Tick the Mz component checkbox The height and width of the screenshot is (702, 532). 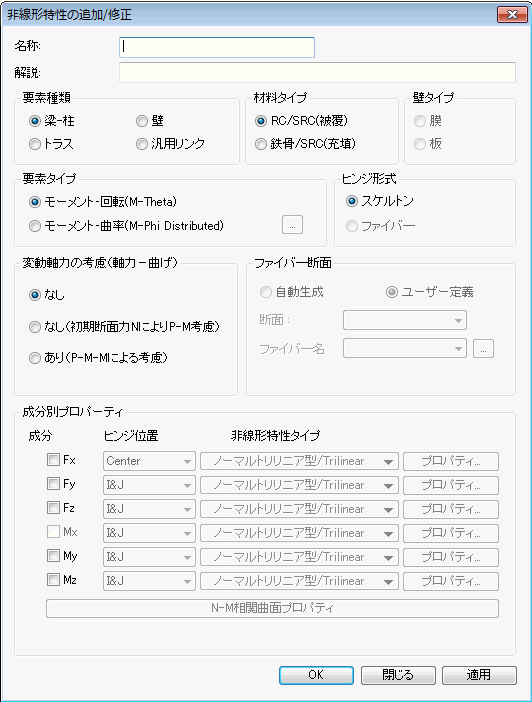(x=53, y=580)
